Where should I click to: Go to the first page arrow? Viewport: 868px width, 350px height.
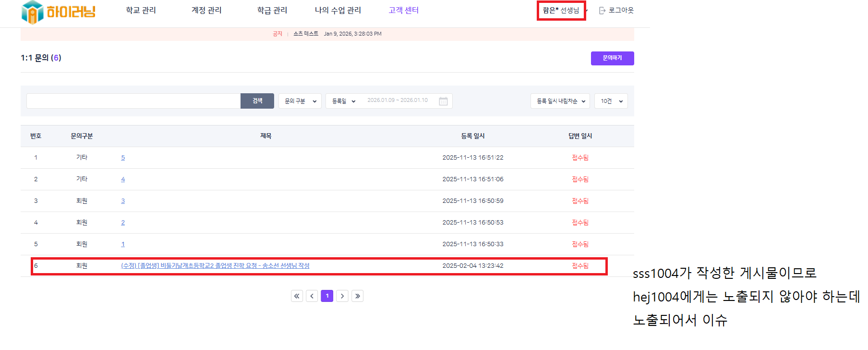point(297,296)
